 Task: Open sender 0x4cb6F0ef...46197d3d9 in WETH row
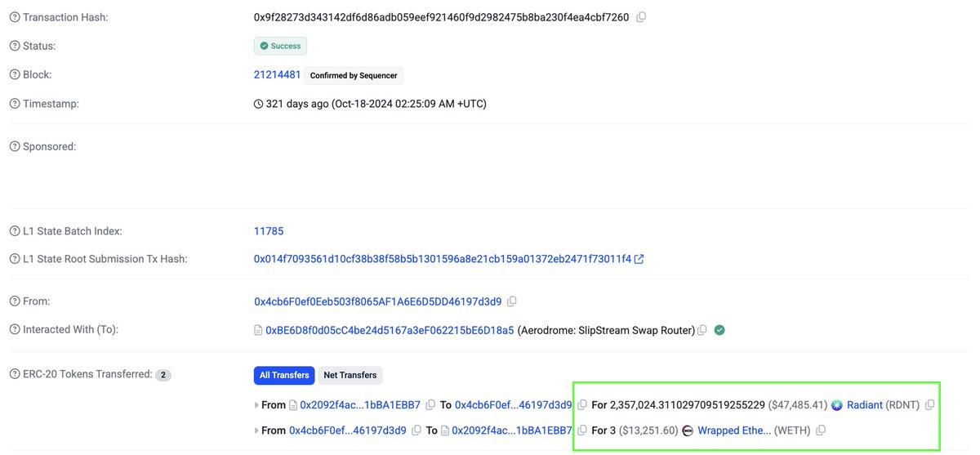coord(348,430)
